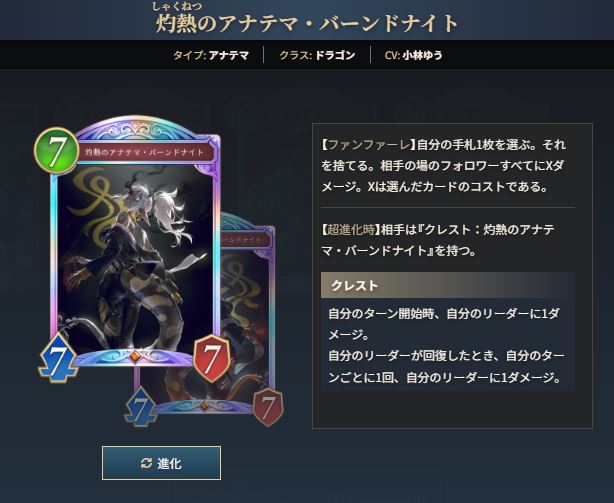Image resolution: width=614 pixels, height=503 pixels.
Task: Click the CV: 小林ゆう label
Action: click(x=414, y=55)
